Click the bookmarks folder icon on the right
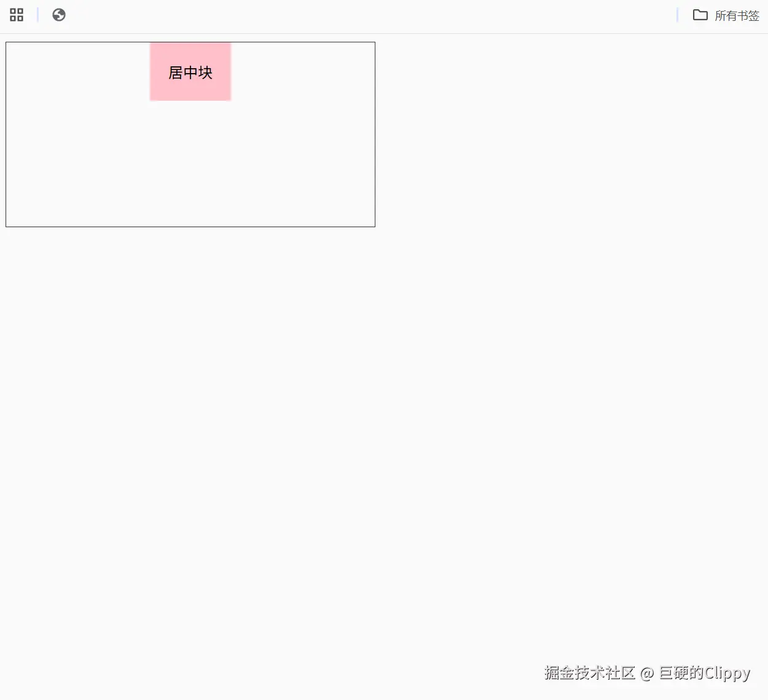This screenshot has width=768, height=700. tap(700, 15)
